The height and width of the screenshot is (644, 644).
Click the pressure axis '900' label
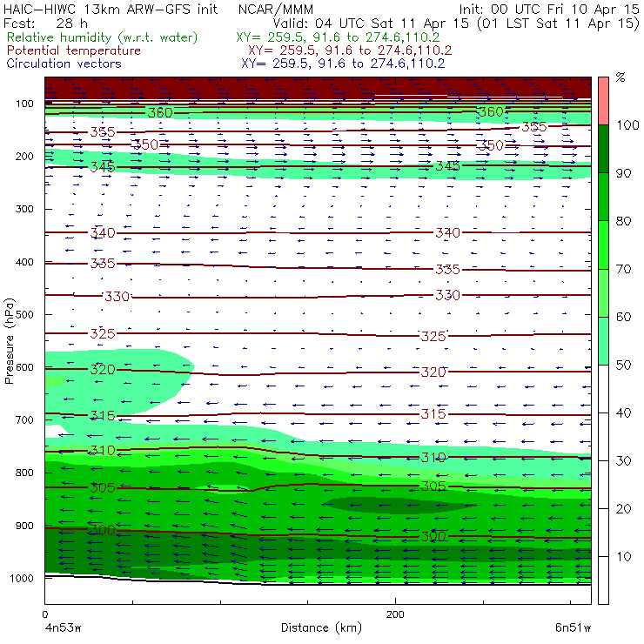[x=24, y=526]
